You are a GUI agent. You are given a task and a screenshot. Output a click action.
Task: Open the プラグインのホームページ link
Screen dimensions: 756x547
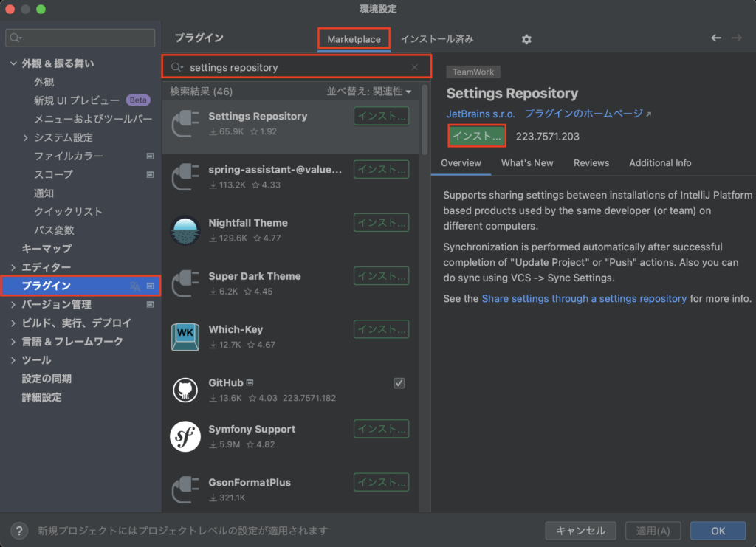click(x=588, y=114)
